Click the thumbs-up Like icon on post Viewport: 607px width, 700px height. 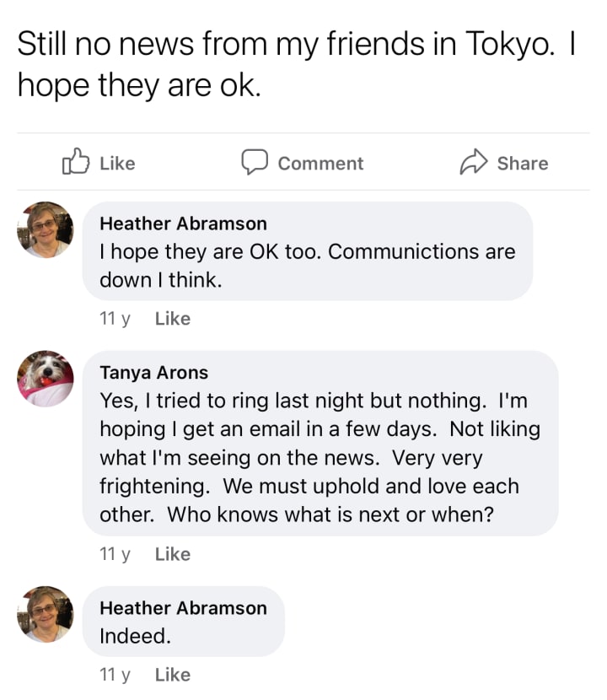click(75, 161)
